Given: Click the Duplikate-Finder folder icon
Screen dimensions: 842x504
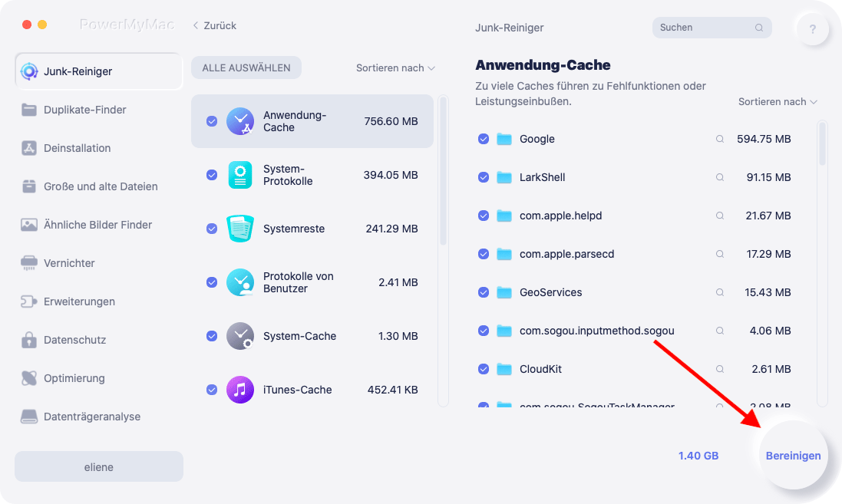Looking at the screenshot, I should [29, 110].
